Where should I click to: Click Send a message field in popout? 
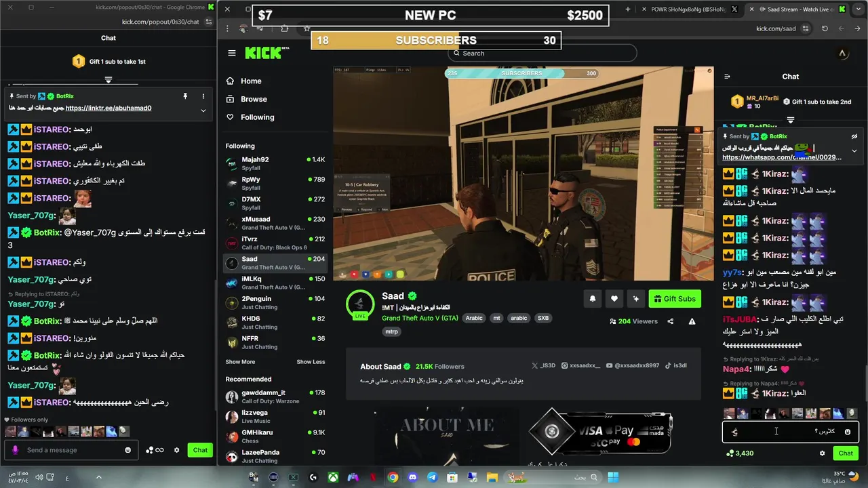pos(71,450)
